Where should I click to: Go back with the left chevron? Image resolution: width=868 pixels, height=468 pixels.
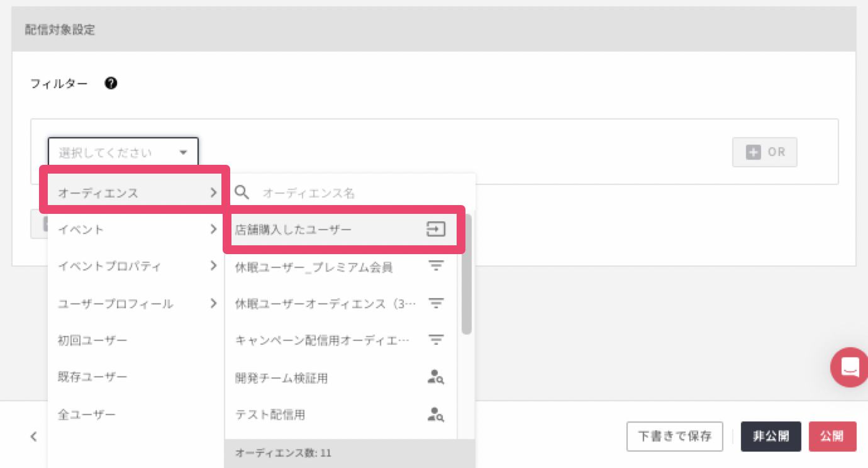click(34, 437)
